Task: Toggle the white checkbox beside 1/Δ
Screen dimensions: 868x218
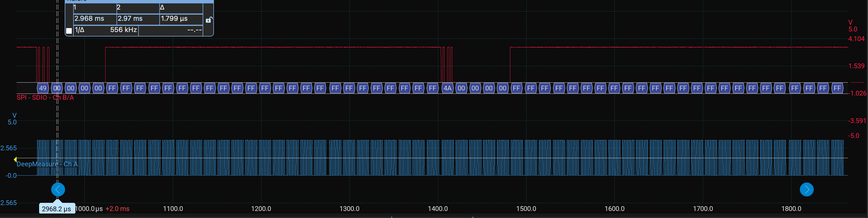Action: pyautogui.click(x=69, y=31)
